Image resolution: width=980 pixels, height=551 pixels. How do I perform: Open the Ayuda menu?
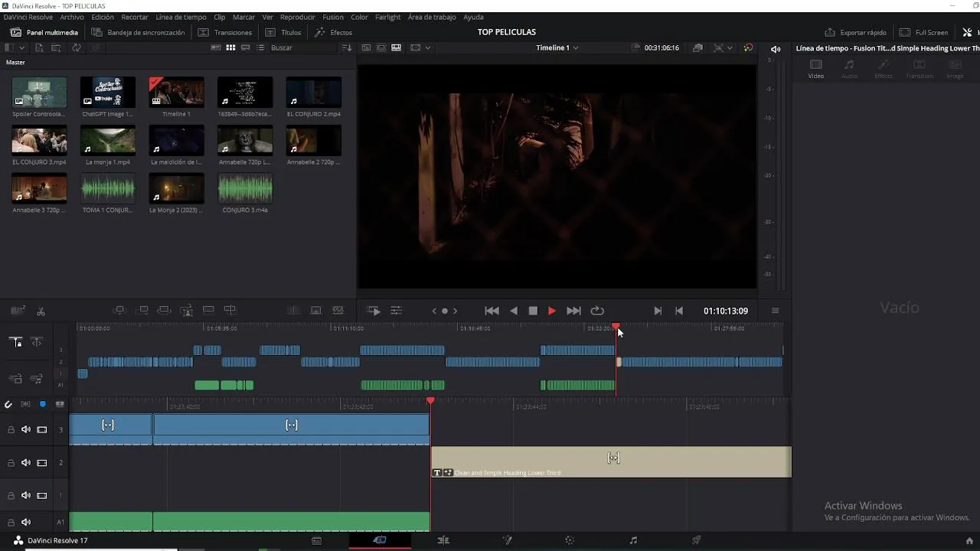473,17
